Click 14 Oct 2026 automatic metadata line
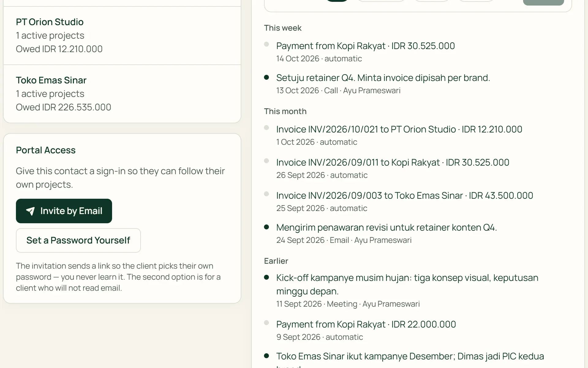 coord(319,59)
